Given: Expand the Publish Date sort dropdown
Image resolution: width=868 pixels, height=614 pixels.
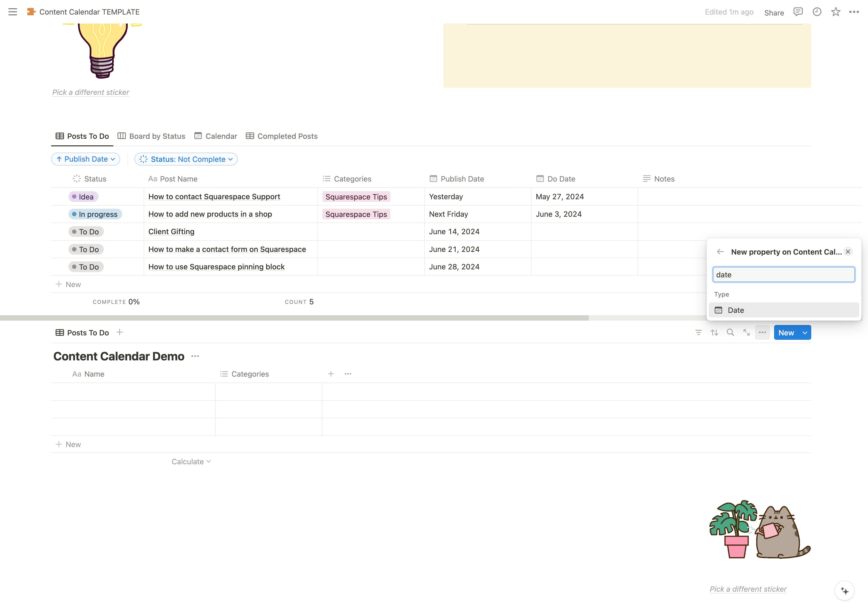Looking at the screenshot, I should [x=86, y=159].
